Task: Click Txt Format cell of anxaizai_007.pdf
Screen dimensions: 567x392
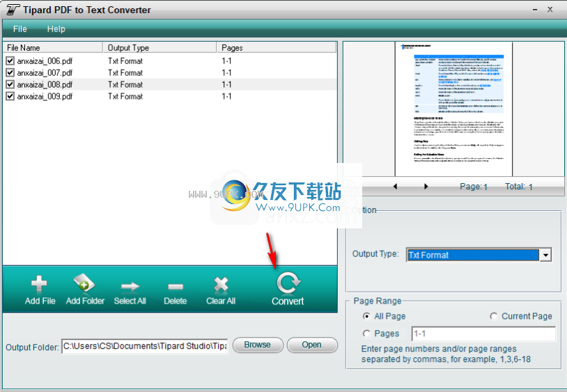Action: click(x=125, y=72)
